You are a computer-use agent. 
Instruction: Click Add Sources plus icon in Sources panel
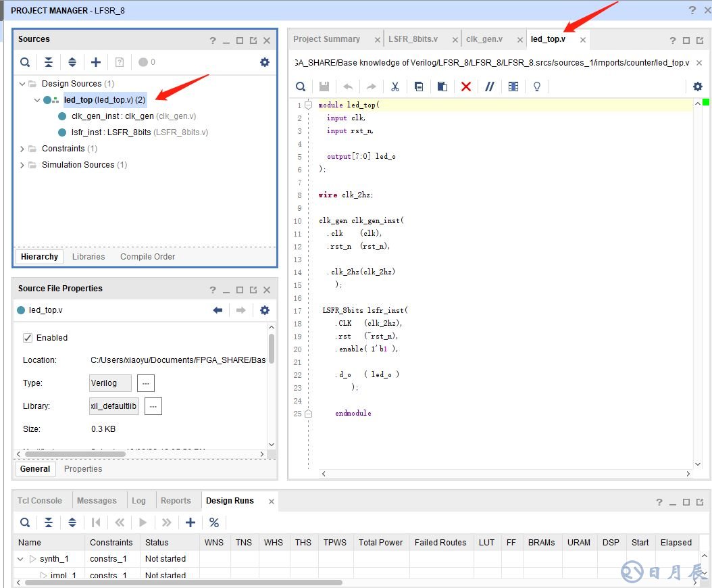click(96, 62)
